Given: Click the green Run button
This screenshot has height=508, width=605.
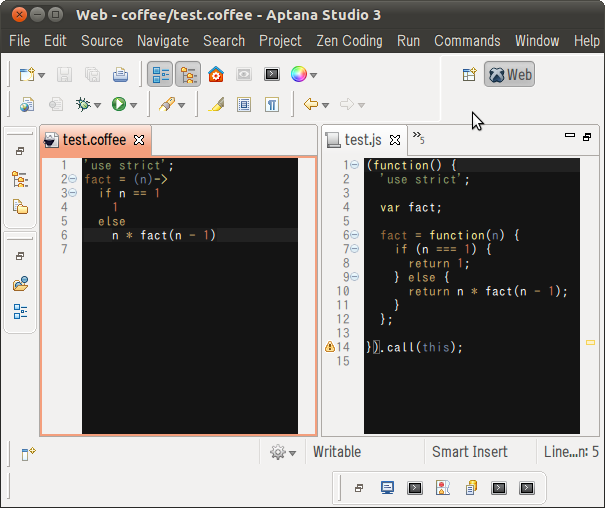Looking at the screenshot, I should 119,105.
